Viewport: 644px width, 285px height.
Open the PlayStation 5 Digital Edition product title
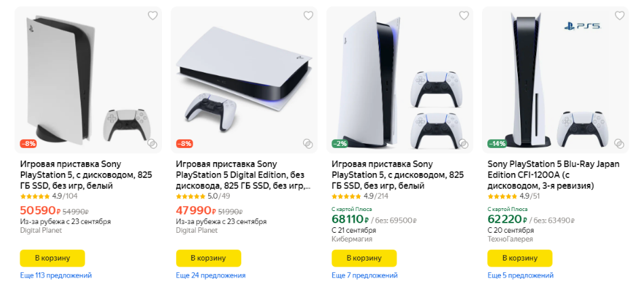click(x=243, y=174)
